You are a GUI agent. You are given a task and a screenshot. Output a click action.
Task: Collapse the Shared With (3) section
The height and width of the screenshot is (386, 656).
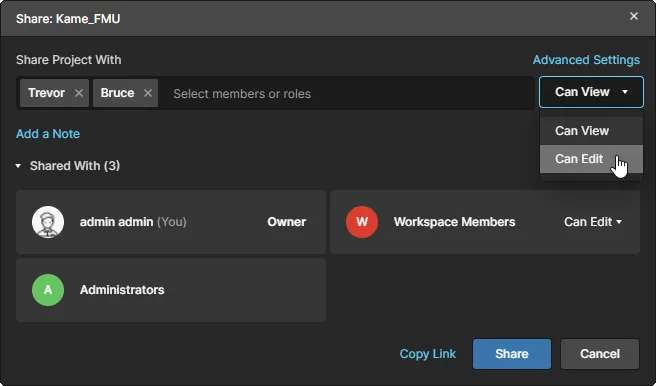pyautogui.click(x=18, y=166)
